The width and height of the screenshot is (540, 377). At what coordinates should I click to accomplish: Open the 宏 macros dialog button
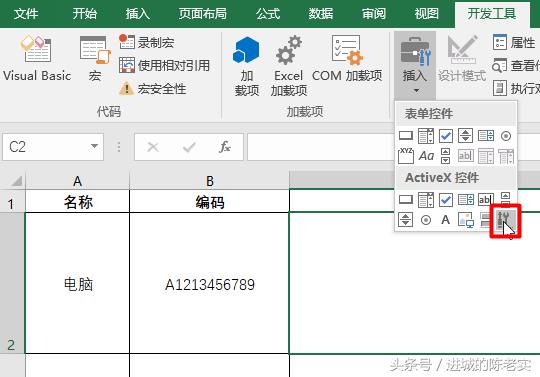95,59
